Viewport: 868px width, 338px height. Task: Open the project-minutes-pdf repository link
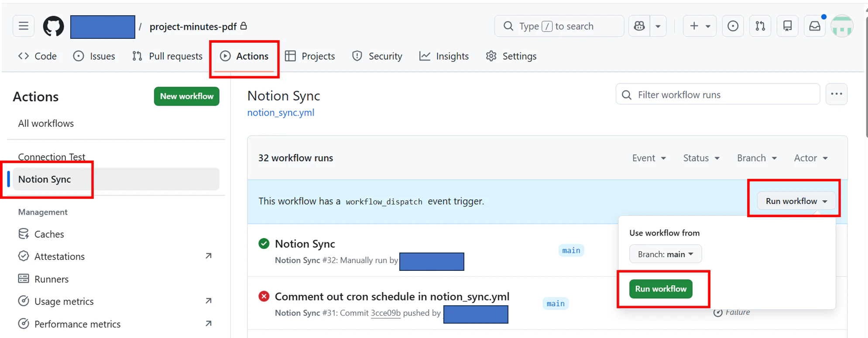tap(193, 27)
